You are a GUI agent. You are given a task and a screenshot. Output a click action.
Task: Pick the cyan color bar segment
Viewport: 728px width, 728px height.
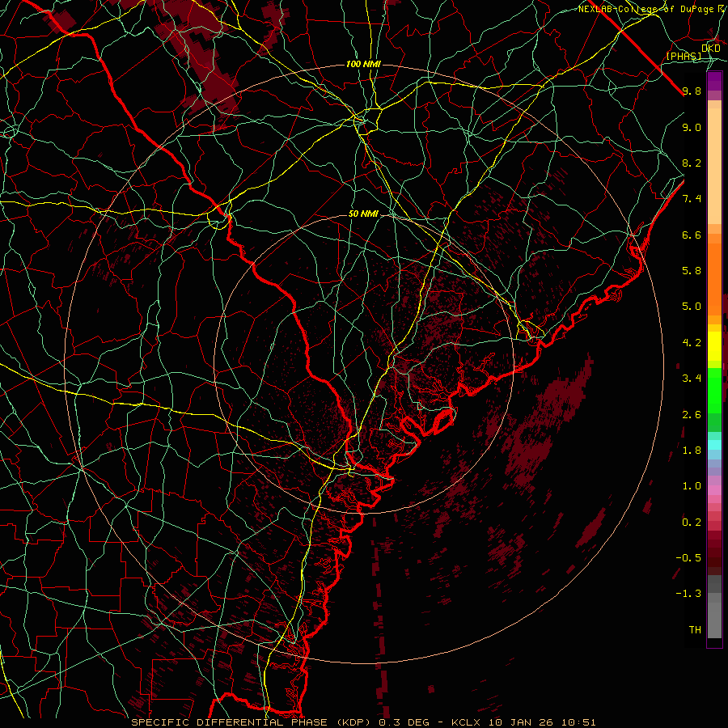[x=714, y=445]
